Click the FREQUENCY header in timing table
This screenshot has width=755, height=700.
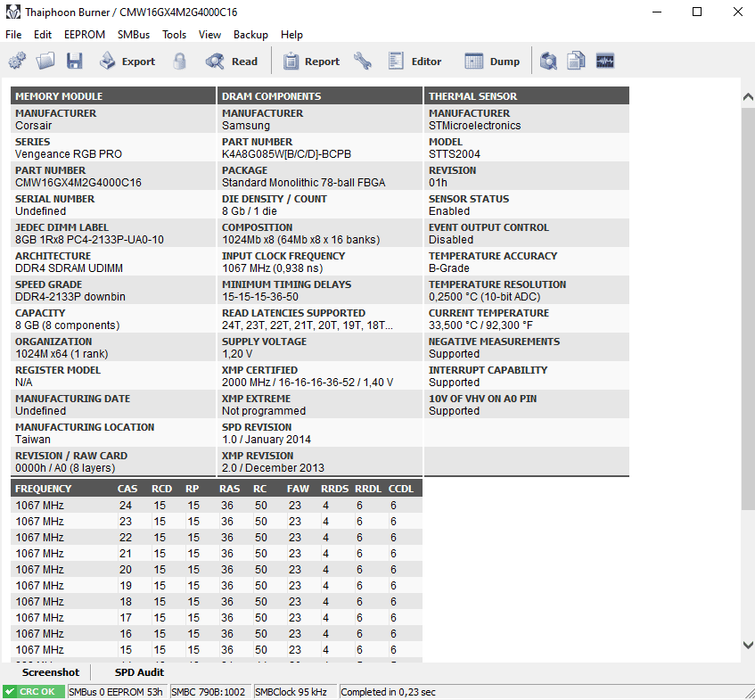coord(43,489)
